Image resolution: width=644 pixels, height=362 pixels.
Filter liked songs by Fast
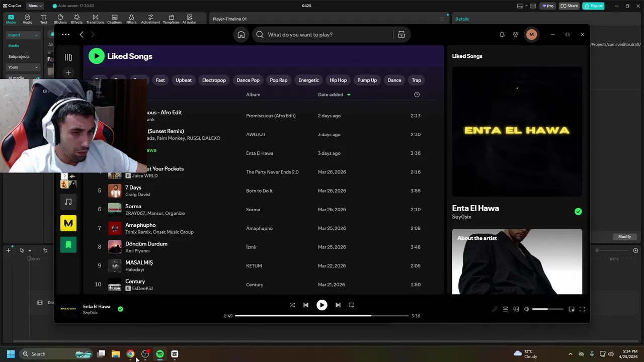tap(160, 80)
